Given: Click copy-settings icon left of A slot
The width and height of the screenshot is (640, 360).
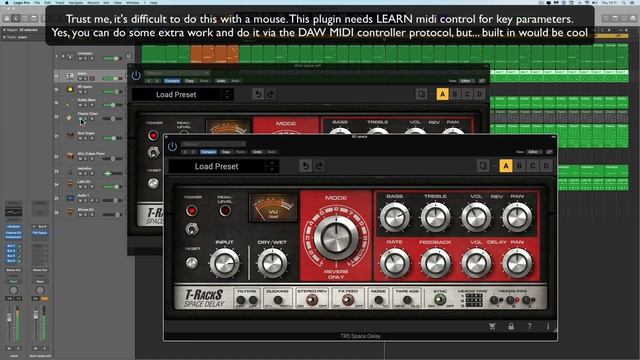Looking at the screenshot, I should tap(483, 166).
